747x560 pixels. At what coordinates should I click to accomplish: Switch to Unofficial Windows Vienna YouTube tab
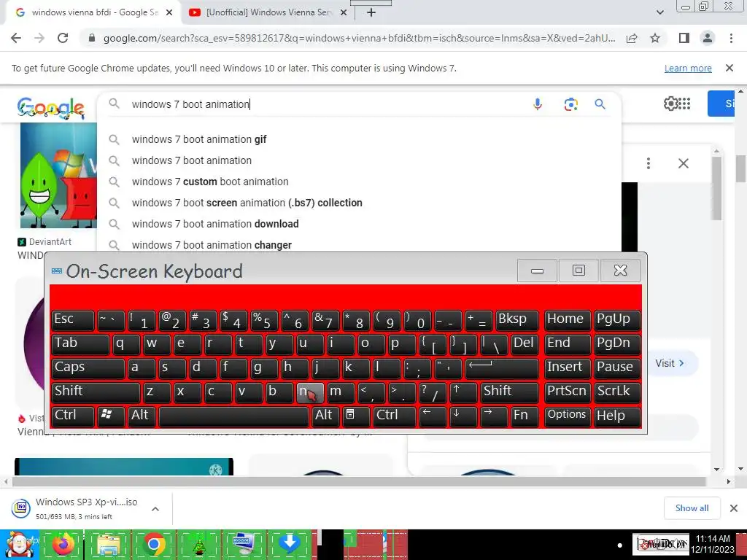pyautogui.click(x=268, y=12)
